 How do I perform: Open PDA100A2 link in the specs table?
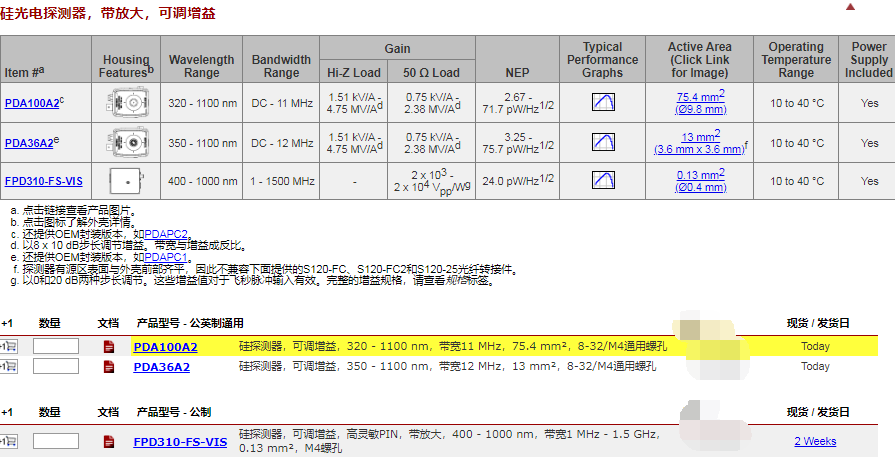click(32, 103)
